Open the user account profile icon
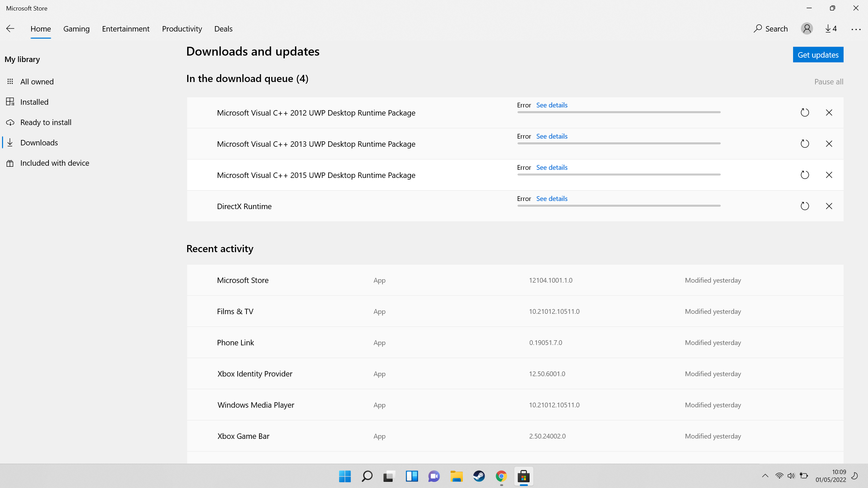The height and width of the screenshot is (488, 868). 807,29
